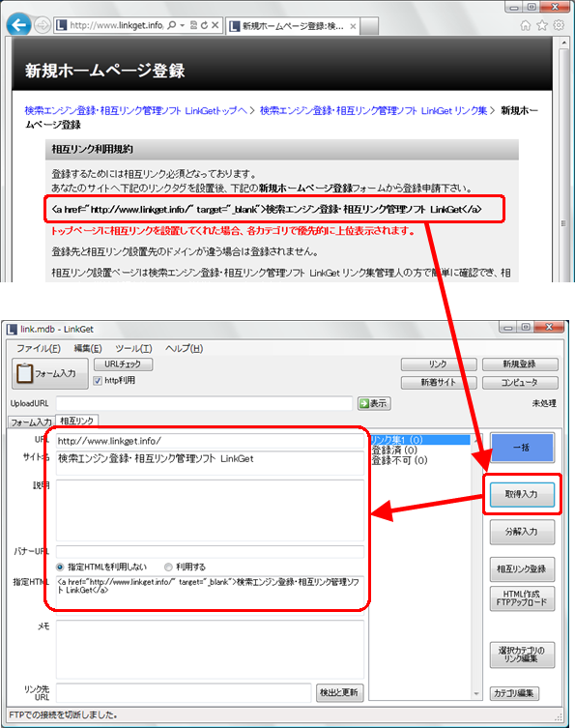Select 利用する radio button
Viewport: 575px width, 728px height.
pyautogui.click(x=168, y=567)
